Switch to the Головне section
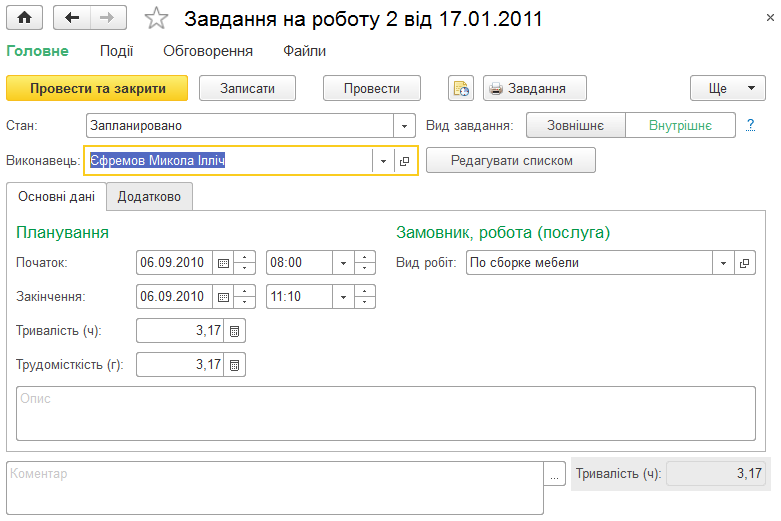The height and width of the screenshot is (521, 781). click(37, 51)
